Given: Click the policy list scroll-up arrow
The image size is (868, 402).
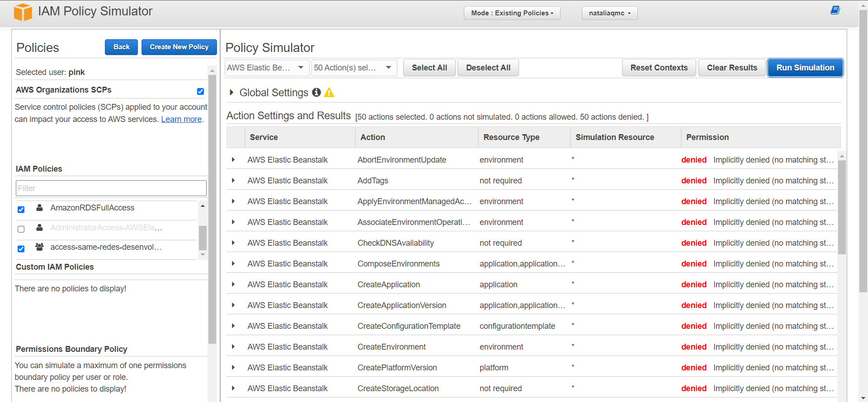Looking at the screenshot, I should pyautogui.click(x=203, y=206).
